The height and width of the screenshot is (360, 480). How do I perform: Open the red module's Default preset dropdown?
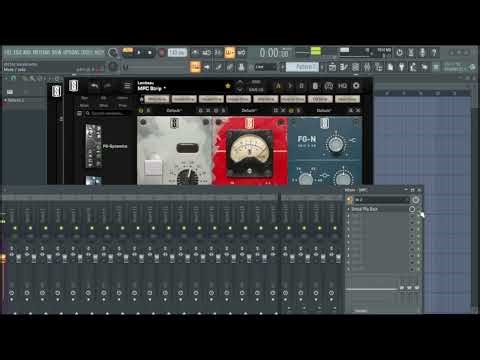[x=249, y=110]
